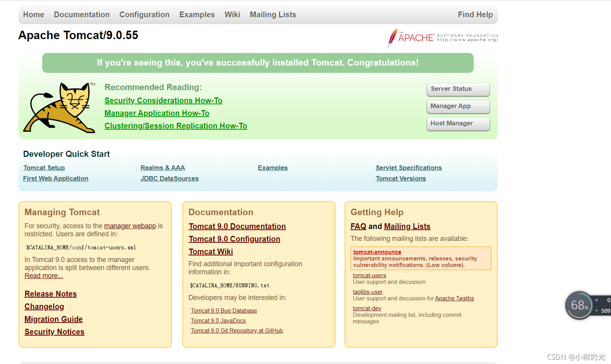
Task: Click the Apache Software Foundation feather logo
Action: [x=443, y=38]
